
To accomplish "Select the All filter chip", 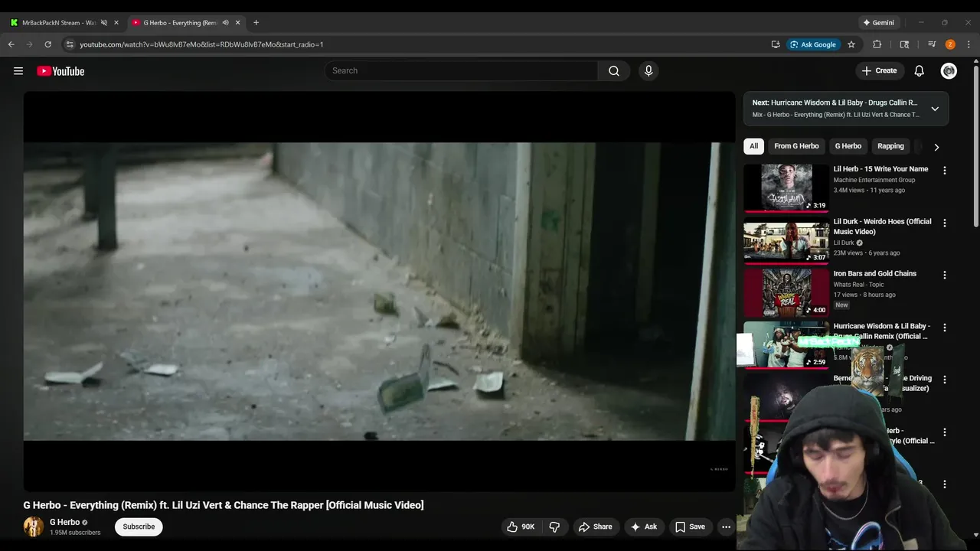I will [754, 146].
